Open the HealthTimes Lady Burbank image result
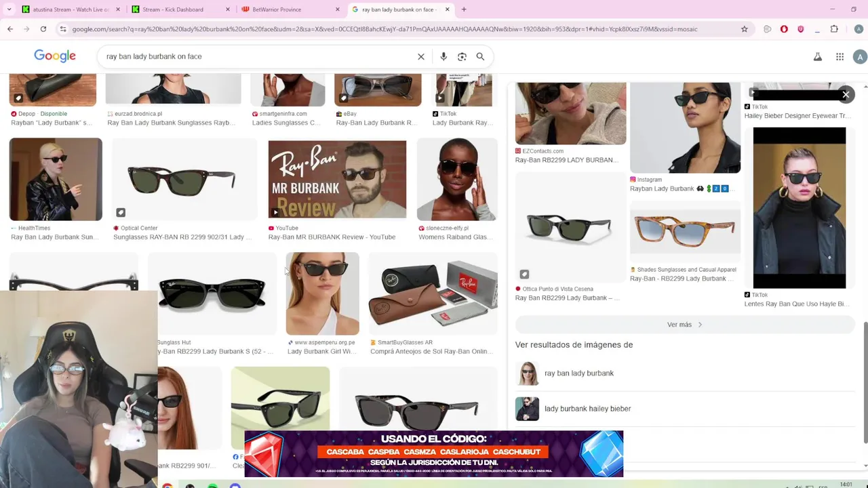 (56, 180)
